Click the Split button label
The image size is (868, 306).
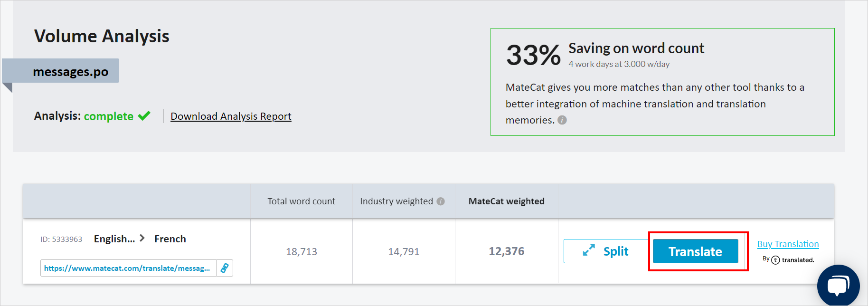point(615,251)
